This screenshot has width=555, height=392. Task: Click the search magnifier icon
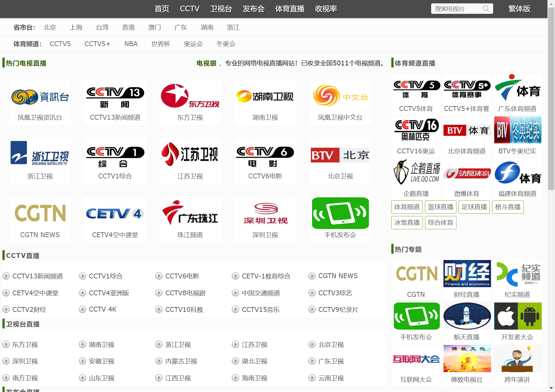click(486, 9)
